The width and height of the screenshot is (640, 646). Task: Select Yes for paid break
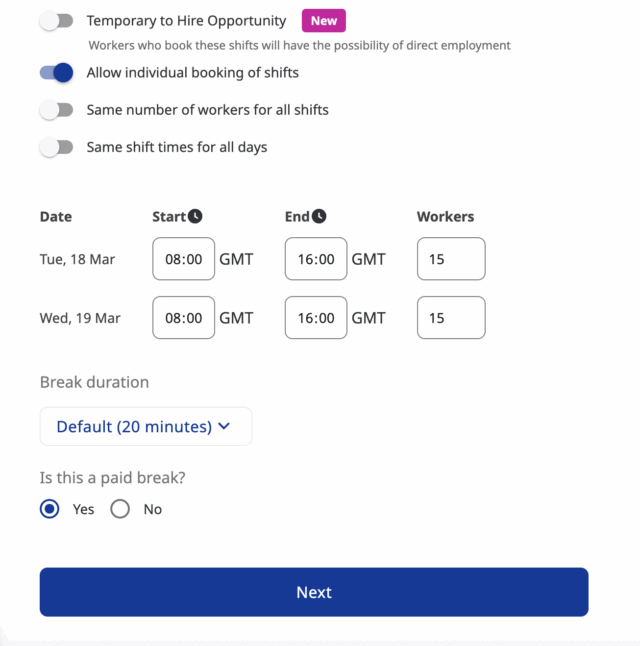pos(49,509)
